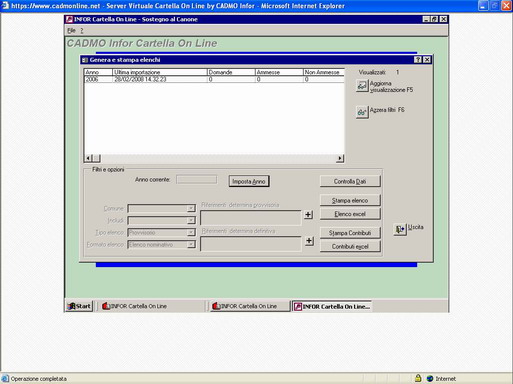Screen dimensions: 513x384
Task: Click the plus icon beside determina provvisoria
Action: click(309, 215)
